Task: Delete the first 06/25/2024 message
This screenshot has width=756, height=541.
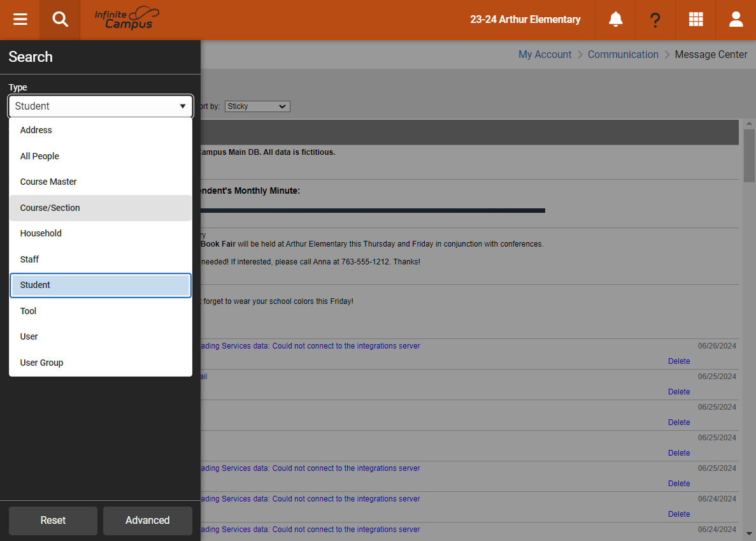Action: click(679, 392)
